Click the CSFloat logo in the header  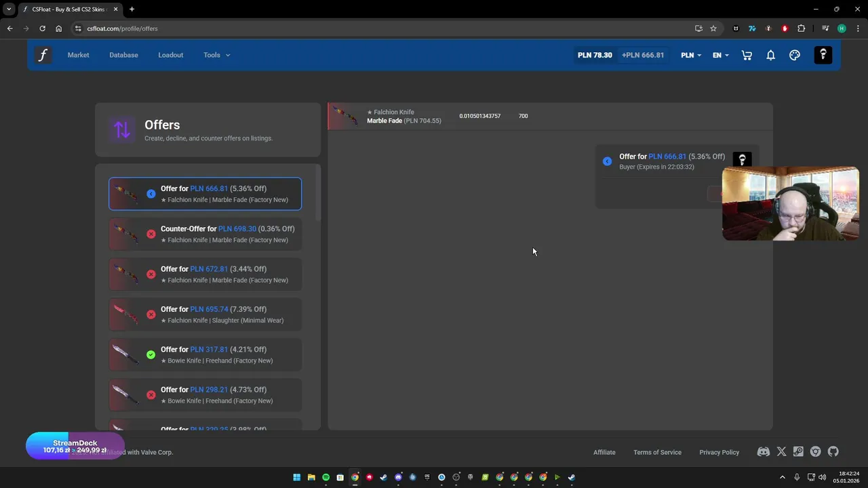[43, 55]
